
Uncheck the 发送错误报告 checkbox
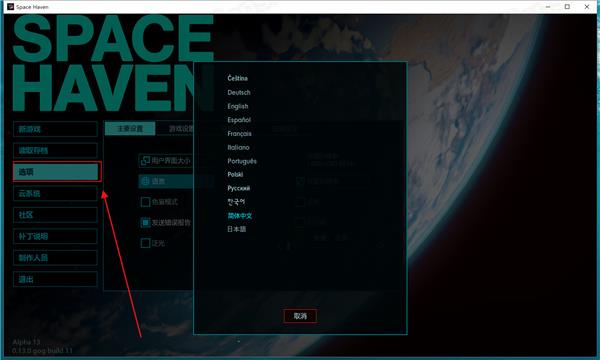pos(145,222)
